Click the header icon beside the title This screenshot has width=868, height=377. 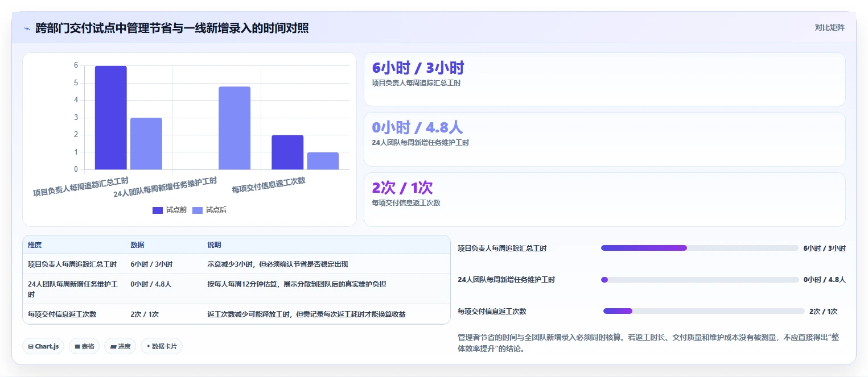27,28
